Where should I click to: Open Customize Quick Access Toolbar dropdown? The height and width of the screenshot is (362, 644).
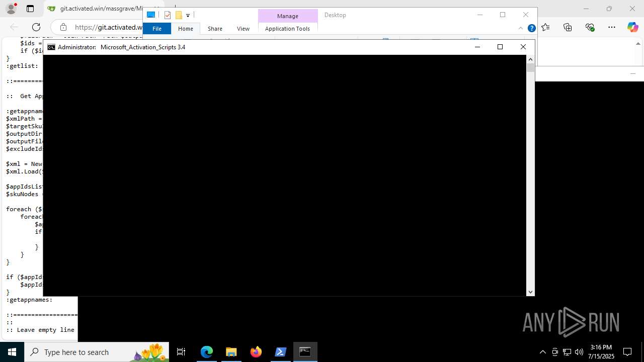click(x=188, y=16)
